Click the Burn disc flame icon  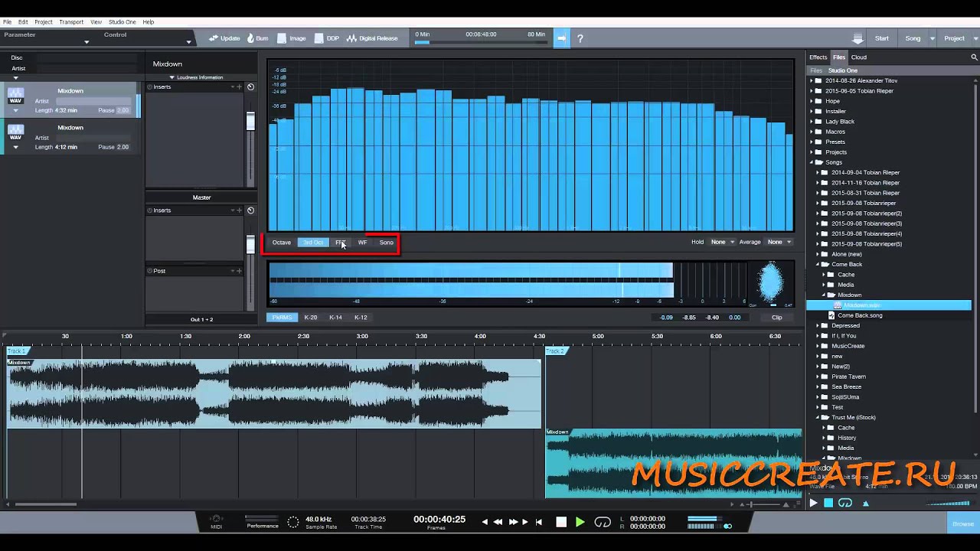tap(251, 38)
